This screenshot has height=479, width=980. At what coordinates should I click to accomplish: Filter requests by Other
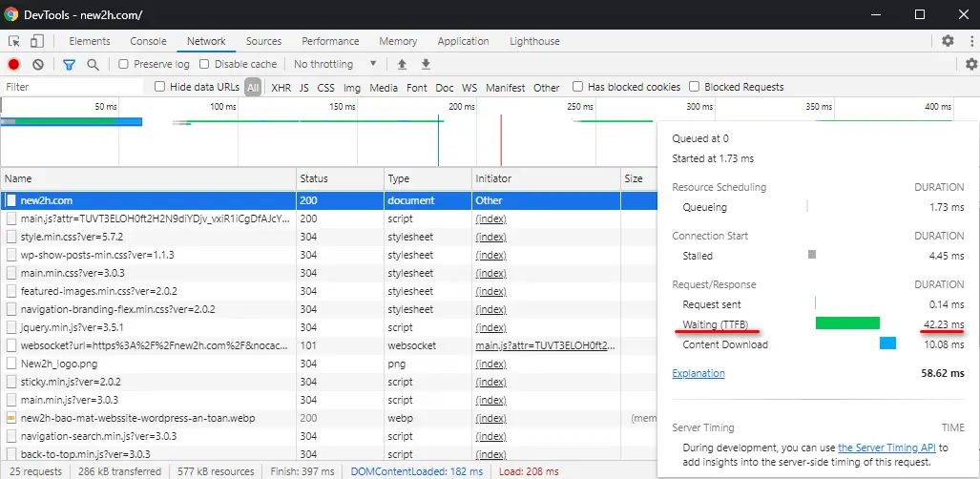point(546,88)
